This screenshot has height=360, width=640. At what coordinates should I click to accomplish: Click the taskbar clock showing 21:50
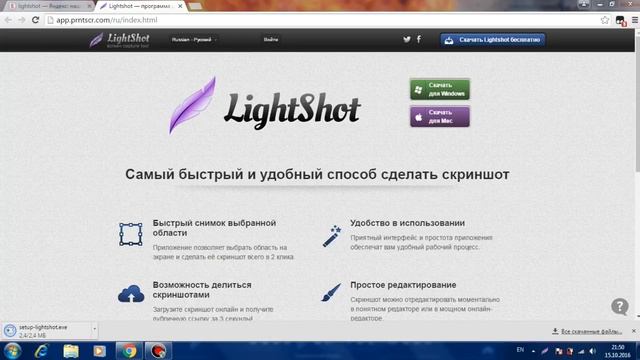618,351
